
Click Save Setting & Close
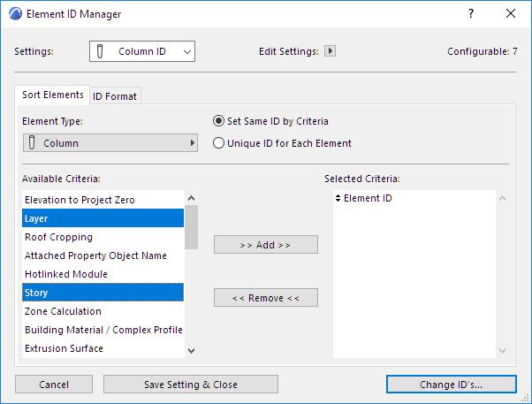point(191,384)
